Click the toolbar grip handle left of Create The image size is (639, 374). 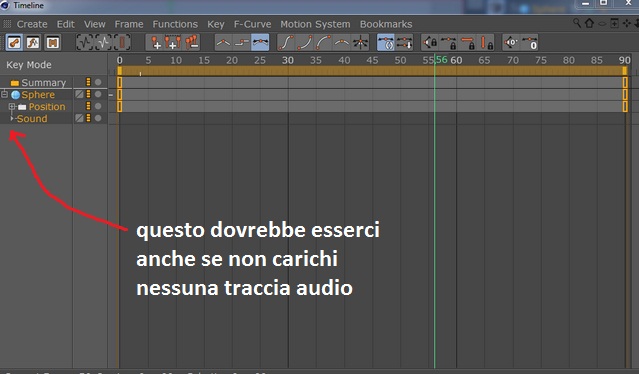(7, 24)
